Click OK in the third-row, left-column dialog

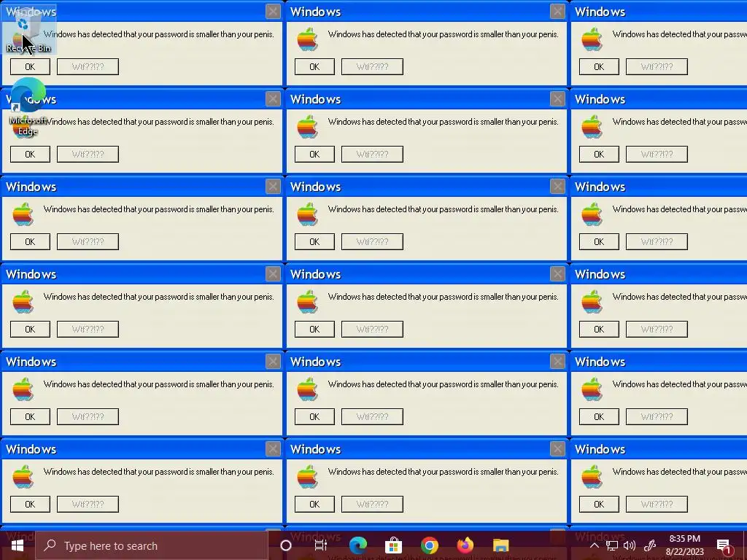(30, 242)
